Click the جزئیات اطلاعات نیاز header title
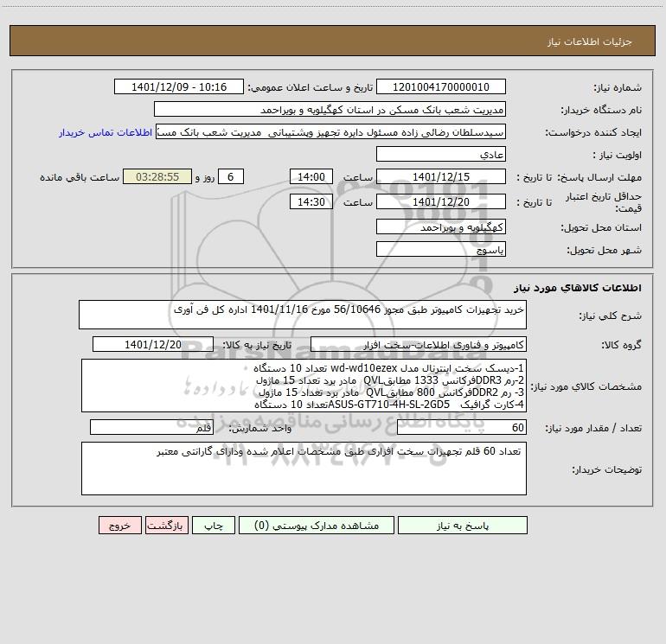Viewport: 666px width, 644px height. [x=590, y=41]
